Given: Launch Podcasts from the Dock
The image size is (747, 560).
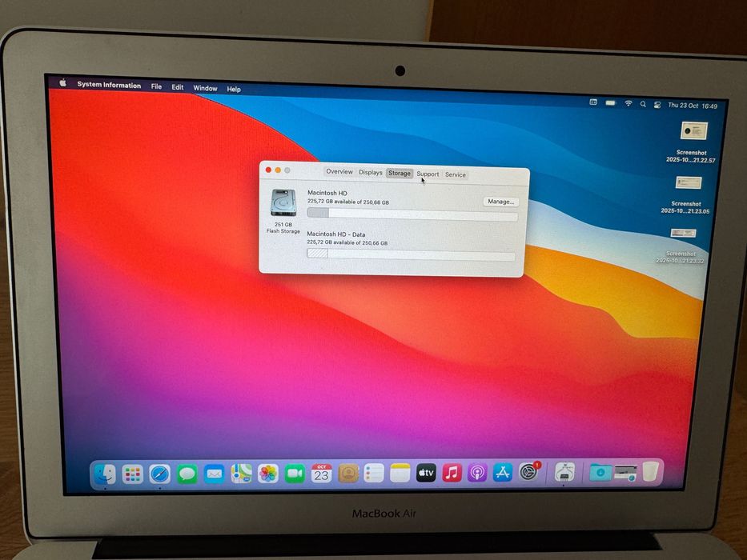Looking at the screenshot, I should click(x=477, y=473).
